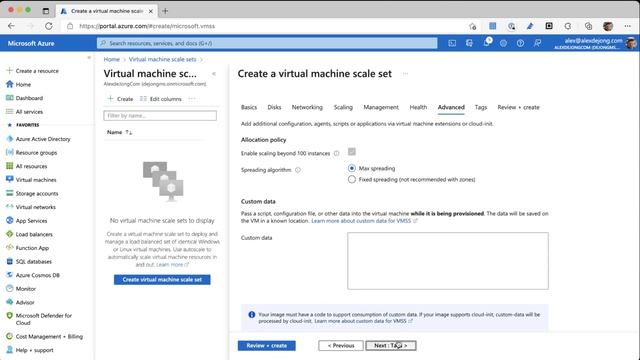640x360 pixels.
Task: Toggle Enable scaling beyond 100 instances checkbox
Action: 351,152
